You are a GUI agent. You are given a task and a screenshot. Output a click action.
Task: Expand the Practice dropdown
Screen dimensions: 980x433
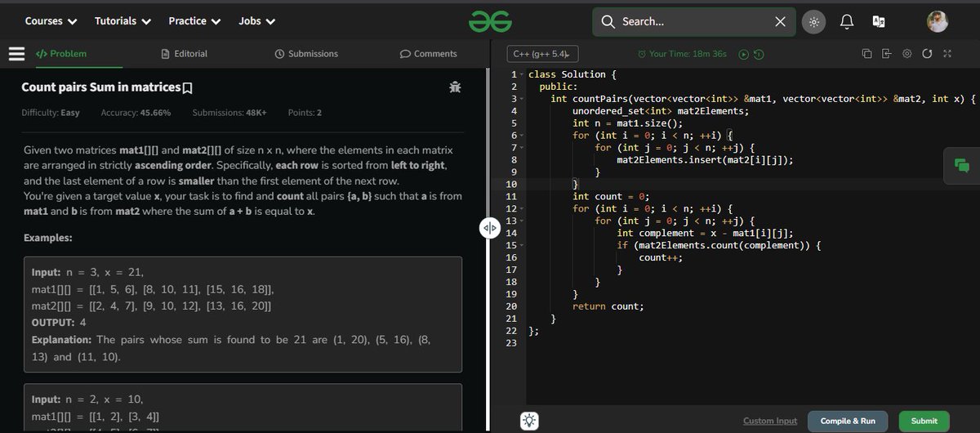coord(194,21)
